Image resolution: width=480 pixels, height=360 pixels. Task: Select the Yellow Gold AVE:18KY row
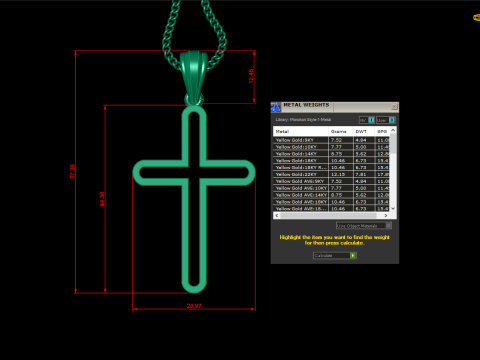pos(331,202)
